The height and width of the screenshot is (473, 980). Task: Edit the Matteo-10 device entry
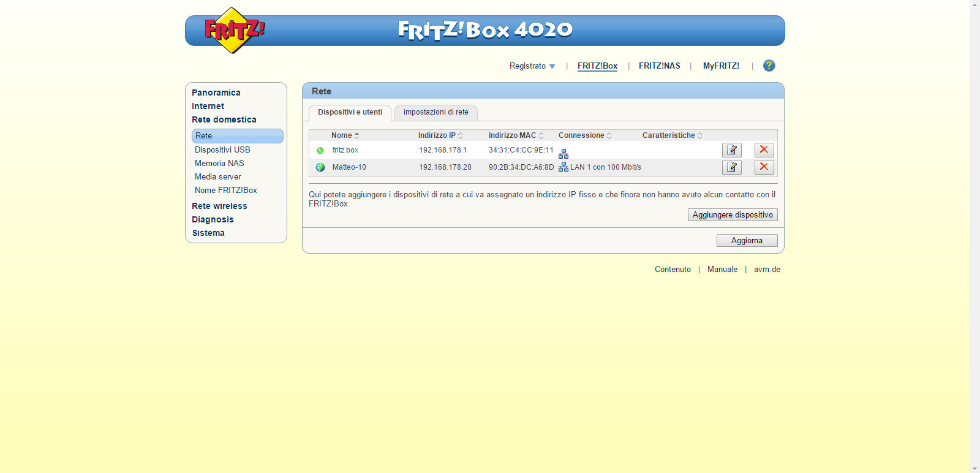tap(731, 167)
